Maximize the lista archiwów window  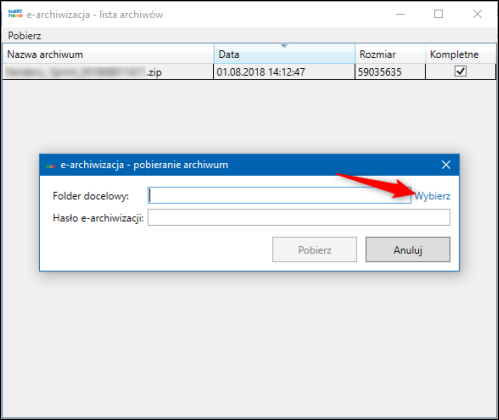(x=438, y=14)
